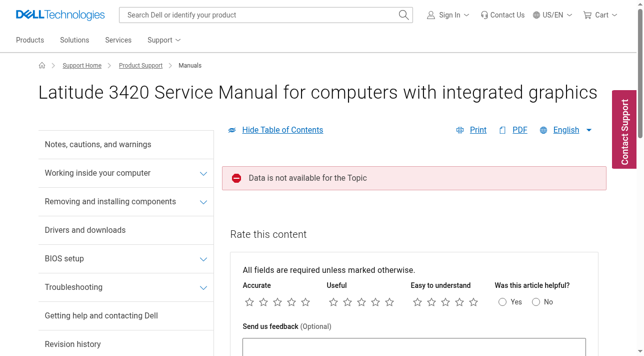
Task: Rate Accurate two stars
Action: pyautogui.click(x=263, y=302)
